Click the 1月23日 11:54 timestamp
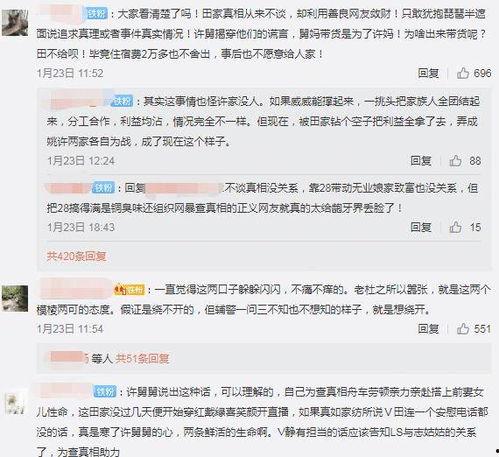 coord(70,329)
